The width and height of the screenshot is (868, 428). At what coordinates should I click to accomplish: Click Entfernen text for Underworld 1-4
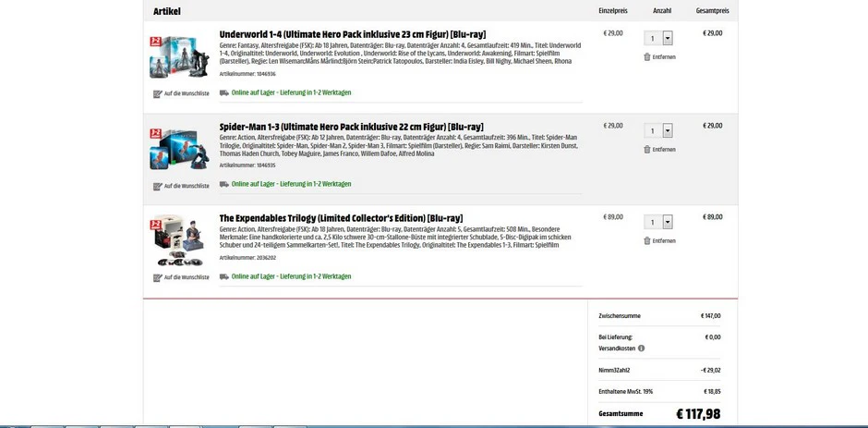tap(664, 57)
